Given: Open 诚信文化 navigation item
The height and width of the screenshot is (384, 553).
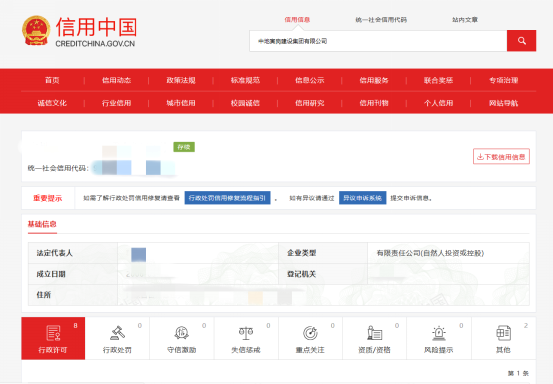Looking at the screenshot, I should pos(52,103).
